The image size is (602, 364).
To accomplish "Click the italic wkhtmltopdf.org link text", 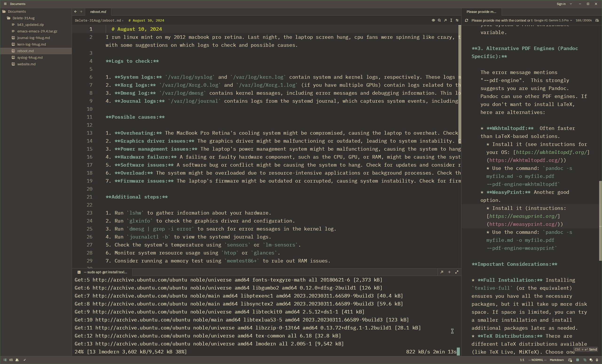I will (551, 152).
